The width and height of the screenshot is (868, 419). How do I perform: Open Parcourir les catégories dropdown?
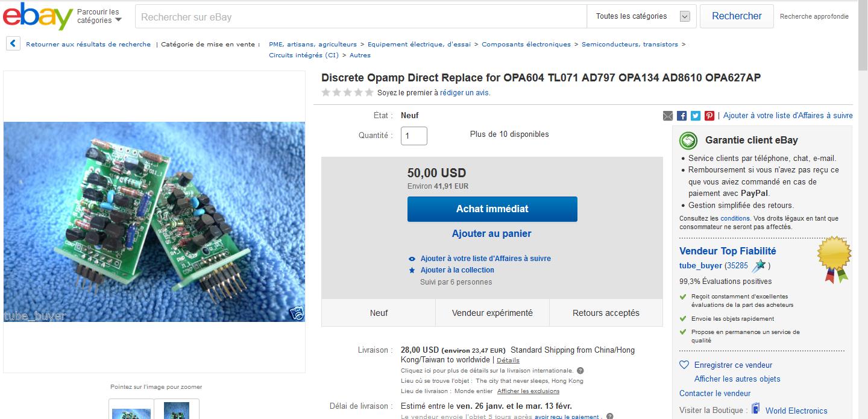coord(99,16)
